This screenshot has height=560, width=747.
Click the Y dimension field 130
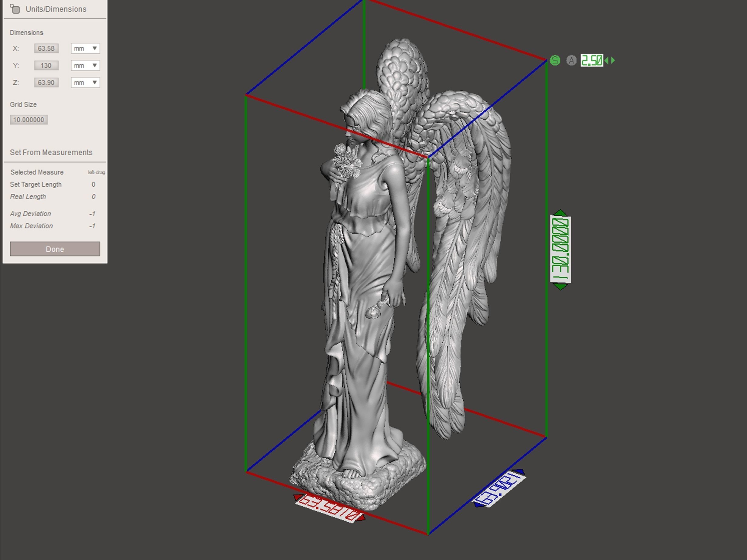(46, 66)
